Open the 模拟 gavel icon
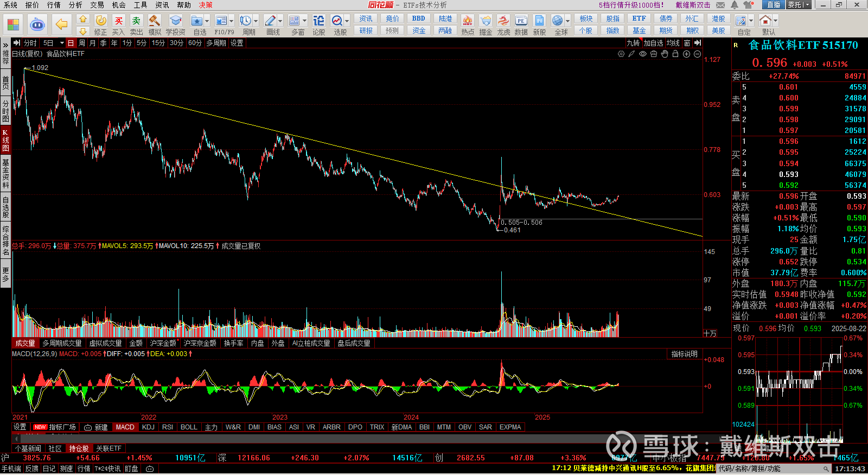The width and height of the screenshot is (868, 475). click(155, 21)
